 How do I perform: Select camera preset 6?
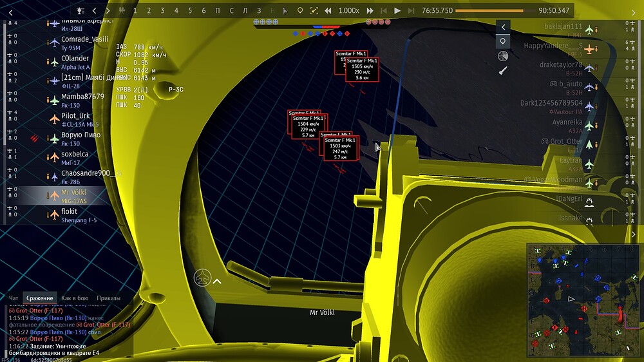(204, 11)
